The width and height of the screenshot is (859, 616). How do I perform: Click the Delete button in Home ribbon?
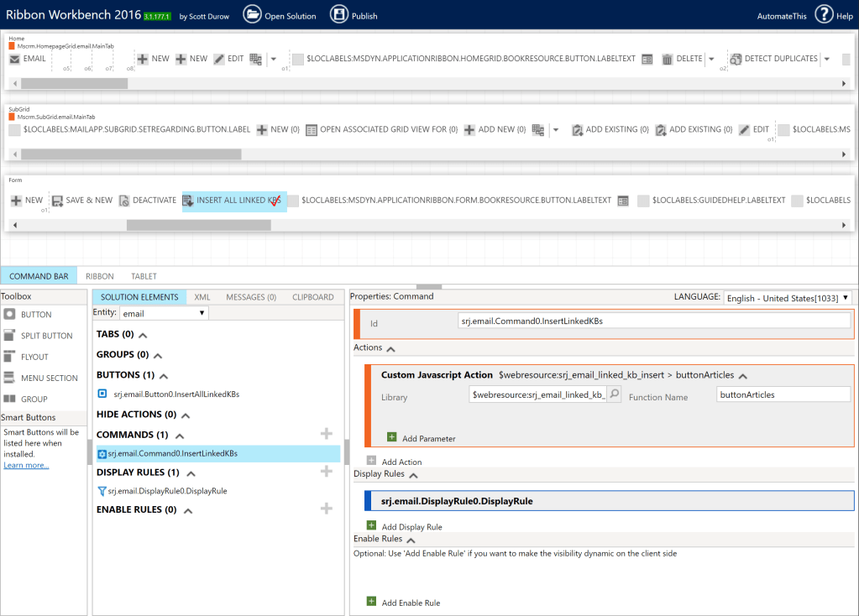(681, 59)
